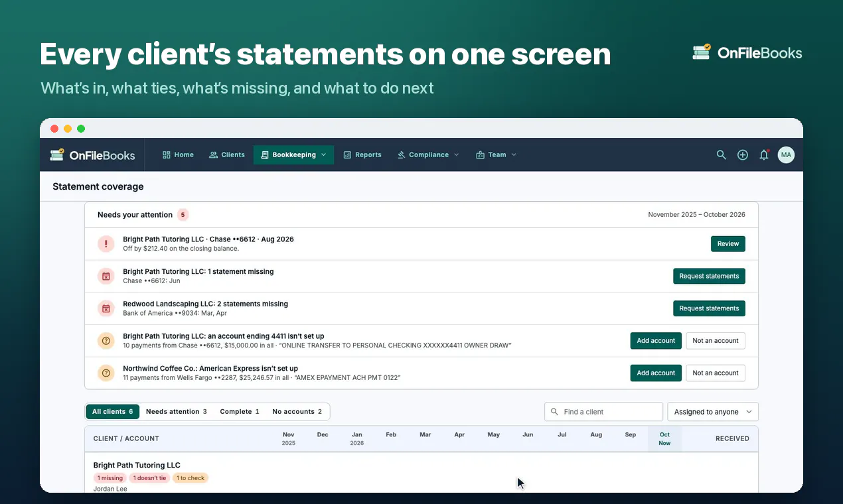This screenshot has width=843, height=504.
Task: Open the Assigned to anyone dropdown
Action: point(712,412)
